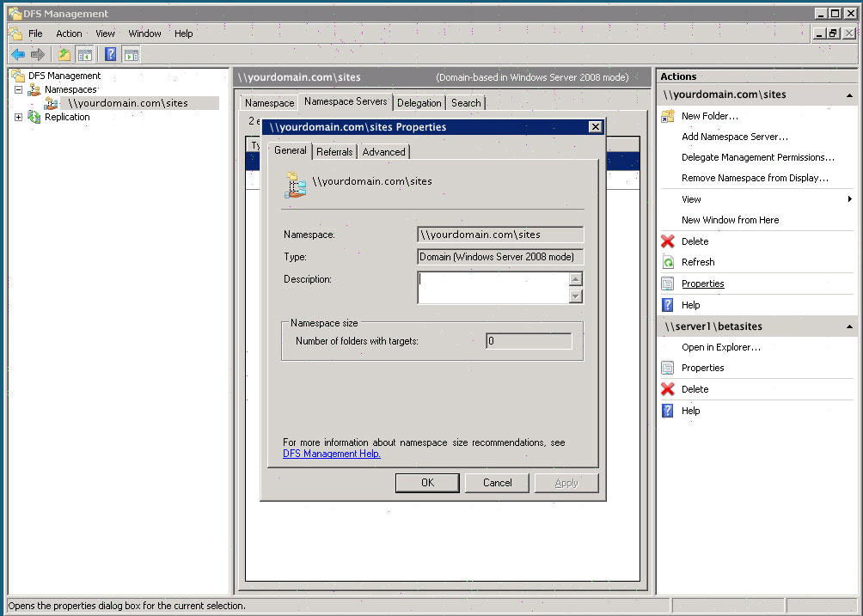863x616 pixels.
Task: Switch to the Namespace tab
Action: 270,103
